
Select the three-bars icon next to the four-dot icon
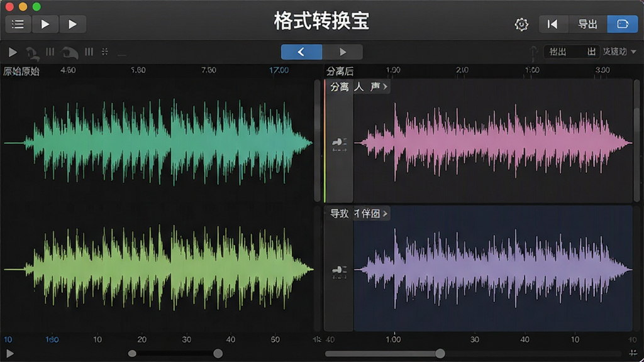pos(89,52)
